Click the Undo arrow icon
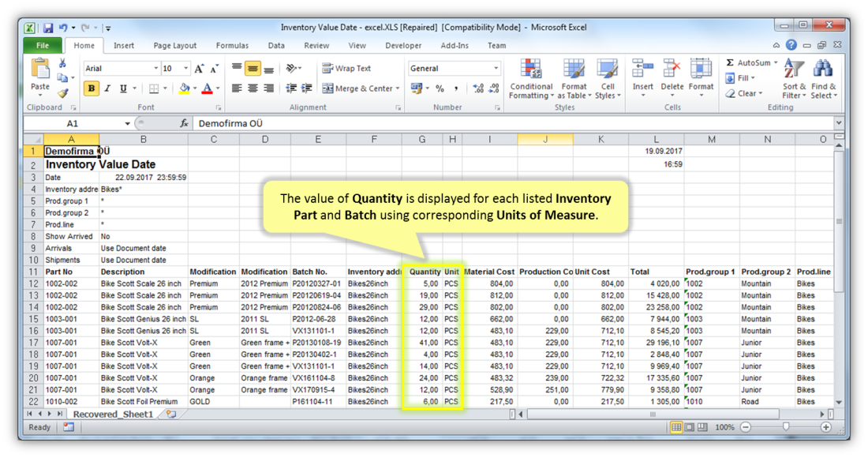Viewport: 868px width, 458px height. [64, 27]
